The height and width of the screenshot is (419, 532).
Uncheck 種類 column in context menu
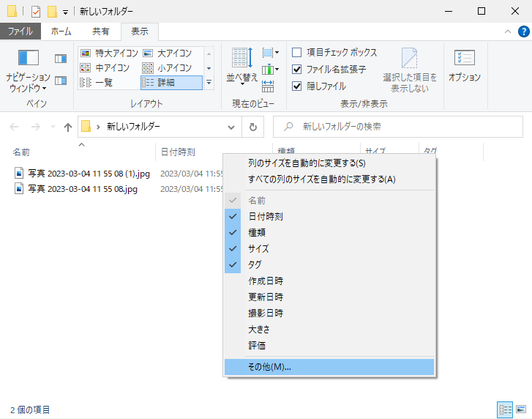tap(329, 233)
